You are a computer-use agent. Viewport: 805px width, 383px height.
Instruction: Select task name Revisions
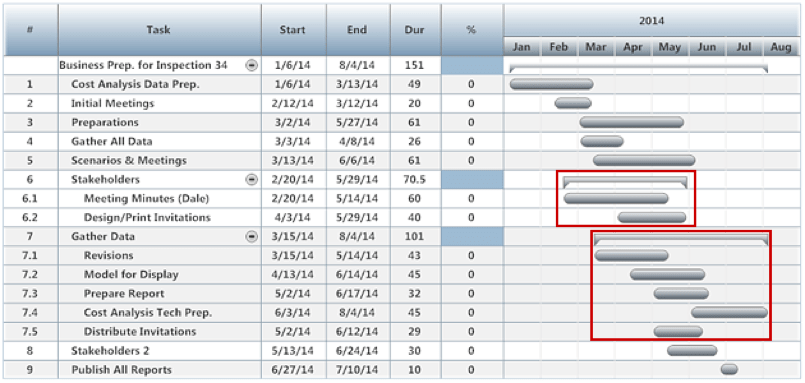(x=108, y=255)
